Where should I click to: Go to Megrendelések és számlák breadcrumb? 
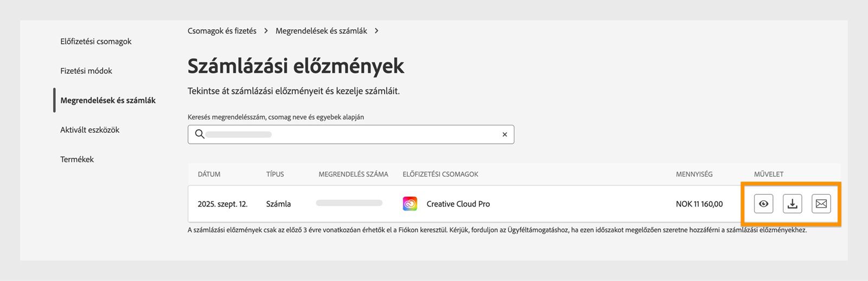point(321,31)
